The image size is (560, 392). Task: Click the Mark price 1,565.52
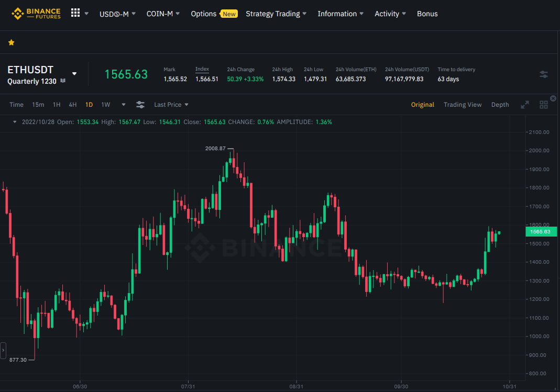[175, 79]
